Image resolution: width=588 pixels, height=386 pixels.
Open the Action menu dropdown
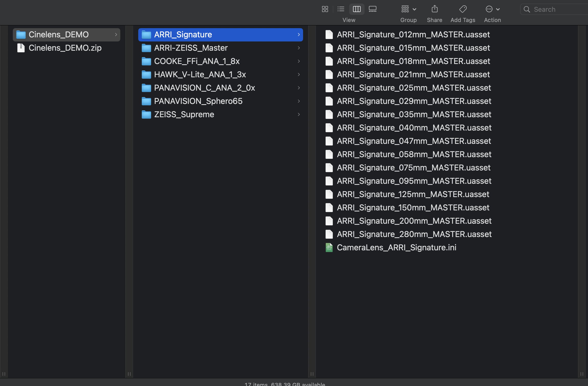[493, 9]
